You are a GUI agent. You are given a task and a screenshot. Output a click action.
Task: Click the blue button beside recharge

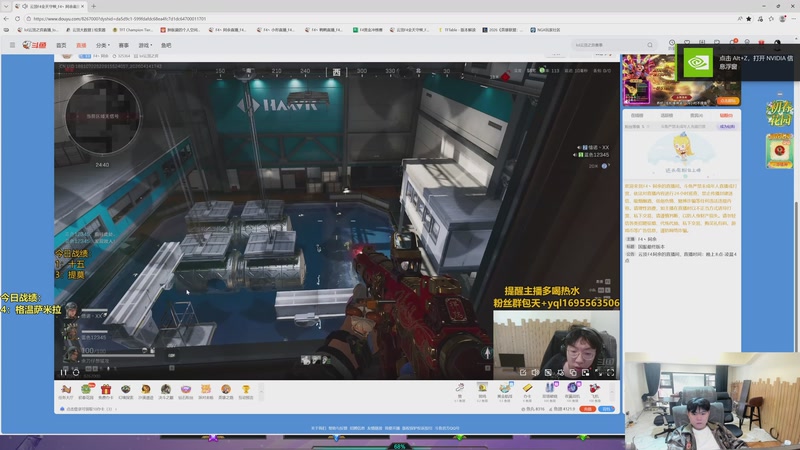606,409
